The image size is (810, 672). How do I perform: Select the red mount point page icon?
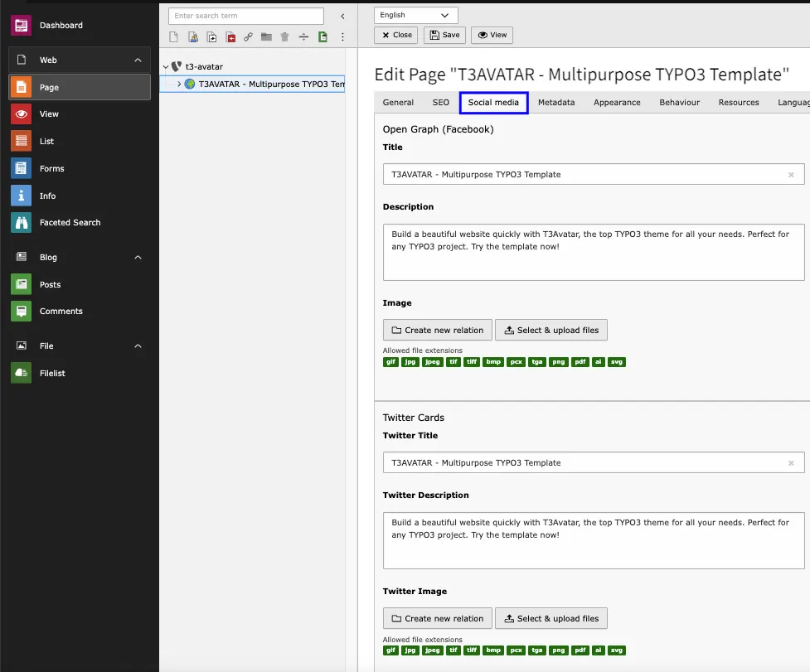pos(230,36)
